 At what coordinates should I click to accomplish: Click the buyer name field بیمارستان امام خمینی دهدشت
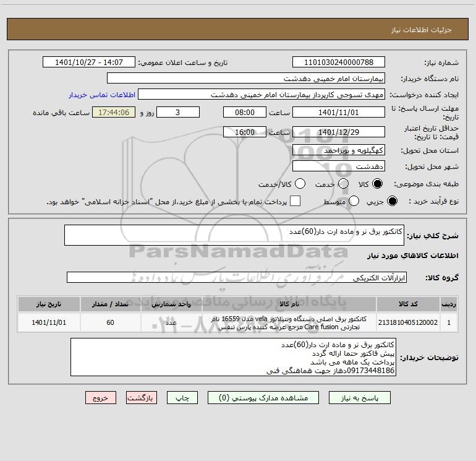coord(246,79)
